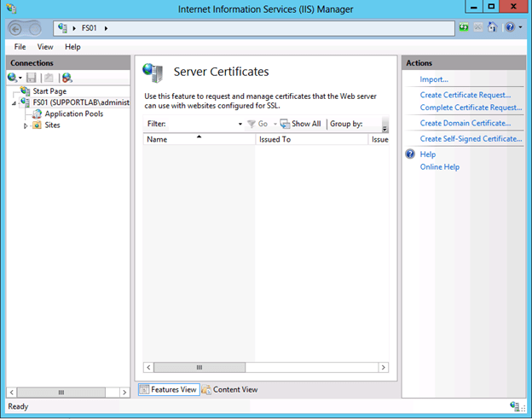Click the Filter text field
The image size is (532, 419).
point(202,124)
